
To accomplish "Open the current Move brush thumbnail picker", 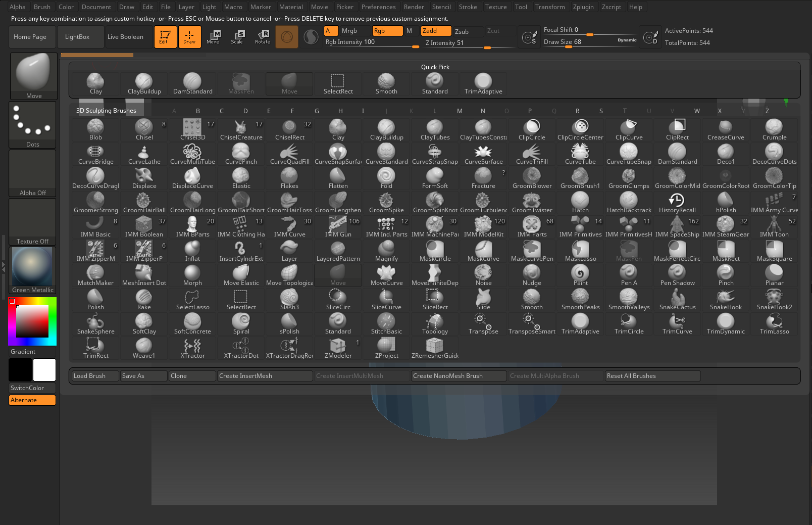I will point(33,76).
